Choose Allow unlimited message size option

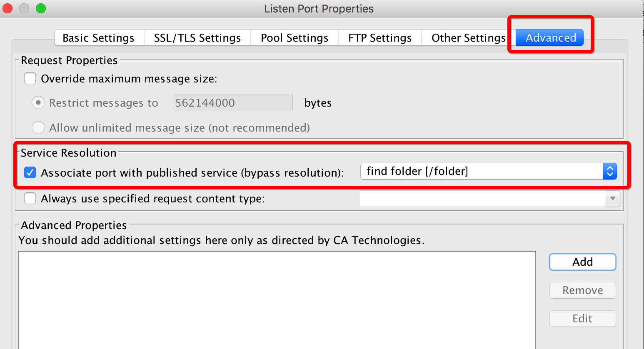point(38,127)
